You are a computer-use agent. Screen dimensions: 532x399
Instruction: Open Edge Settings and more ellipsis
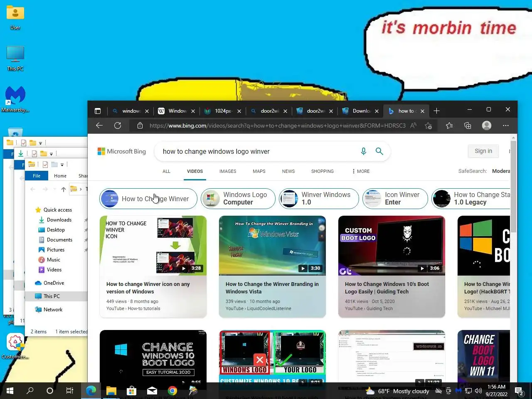pos(506,126)
